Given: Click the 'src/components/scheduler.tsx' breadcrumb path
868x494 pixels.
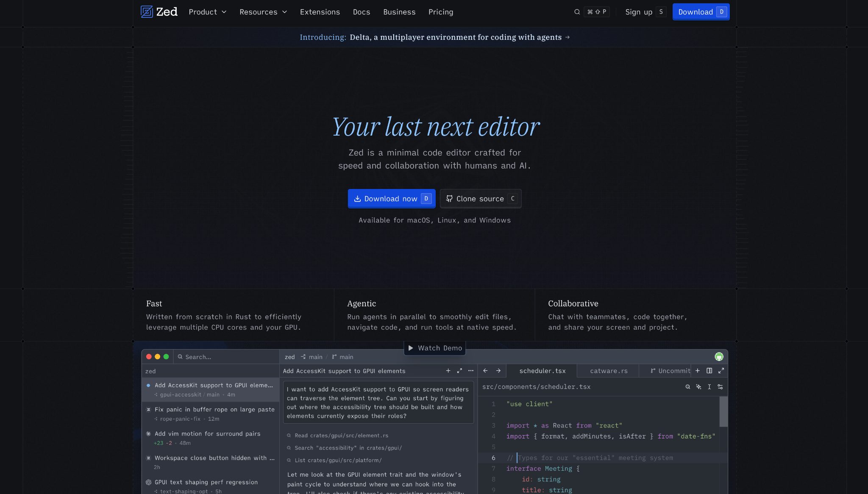Looking at the screenshot, I should coord(536,387).
